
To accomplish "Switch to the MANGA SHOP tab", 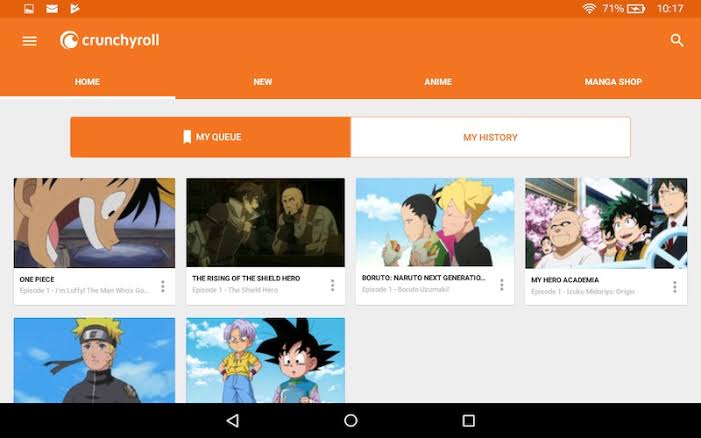I will [613, 82].
